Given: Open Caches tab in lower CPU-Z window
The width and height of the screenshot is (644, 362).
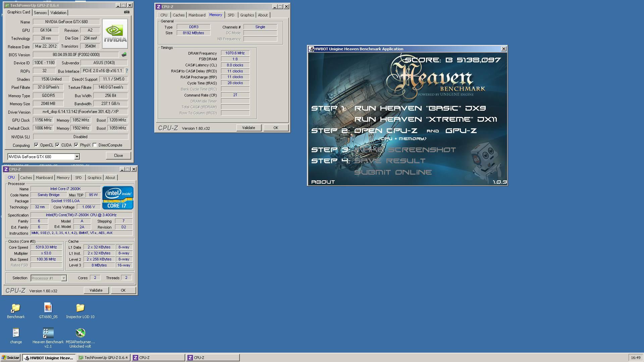Looking at the screenshot, I should click(x=26, y=178).
